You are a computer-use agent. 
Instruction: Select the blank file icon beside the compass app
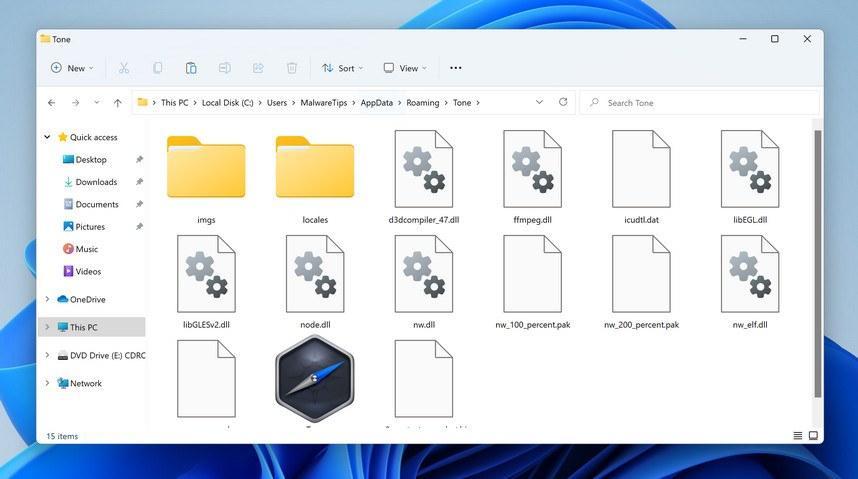point(206,379)
